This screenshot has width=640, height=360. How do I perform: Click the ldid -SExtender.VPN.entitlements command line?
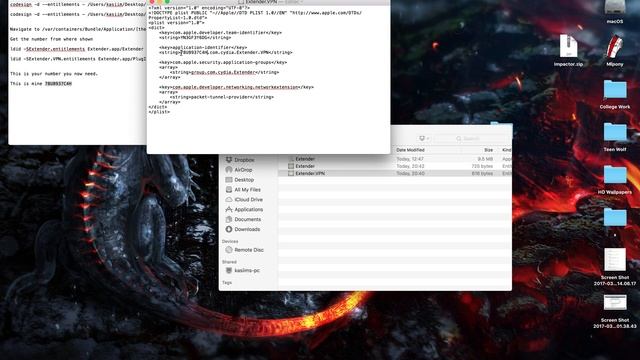pos(78,59)
